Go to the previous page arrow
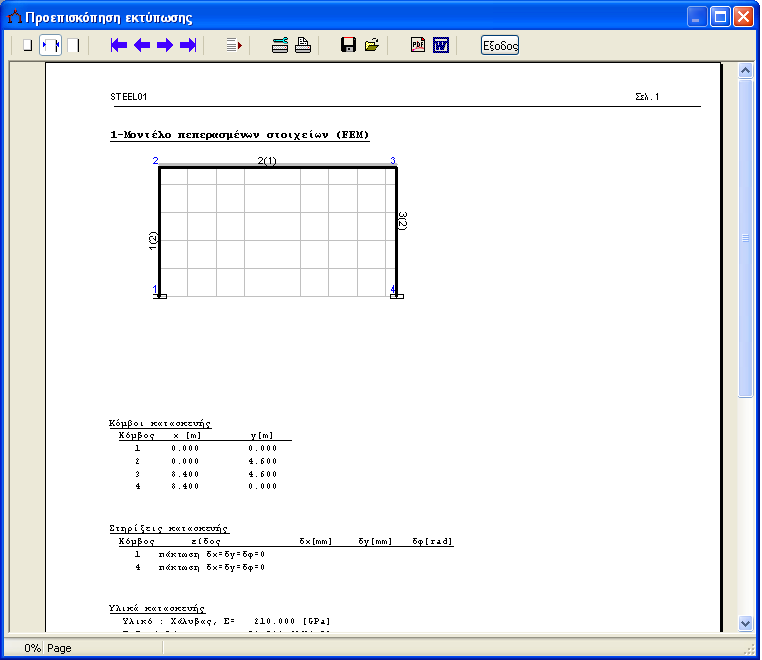The height and width of the screenshot is (660, 762). [x=142, y=46]
